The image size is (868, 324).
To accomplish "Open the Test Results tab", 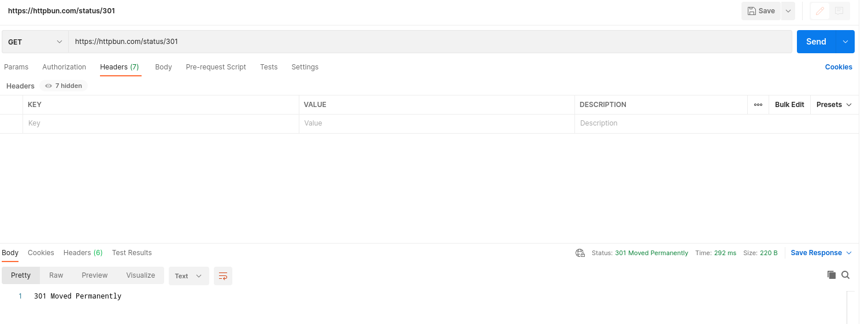I will 132,253.
